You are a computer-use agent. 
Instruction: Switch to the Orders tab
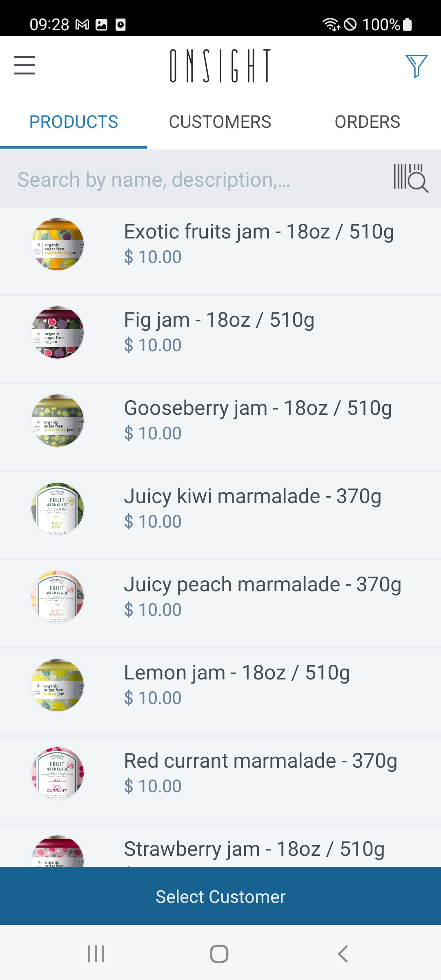pyautogui.click(x=367, y=122)
